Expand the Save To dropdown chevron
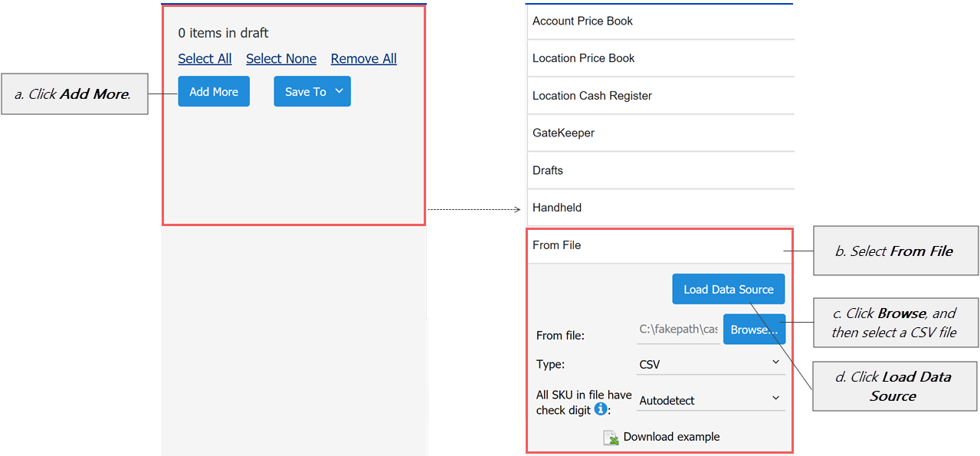Viewport: 980px width, 456px height. point(338,90)
